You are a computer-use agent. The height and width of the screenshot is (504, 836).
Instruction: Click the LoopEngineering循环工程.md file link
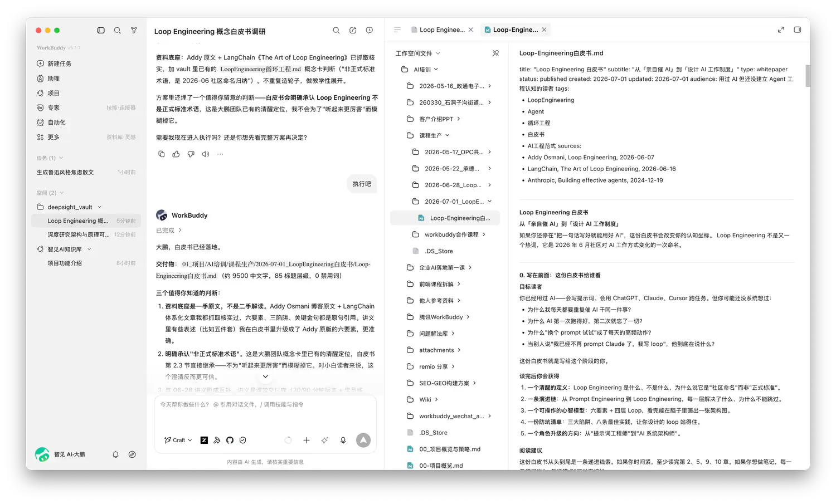click(260, 70)
